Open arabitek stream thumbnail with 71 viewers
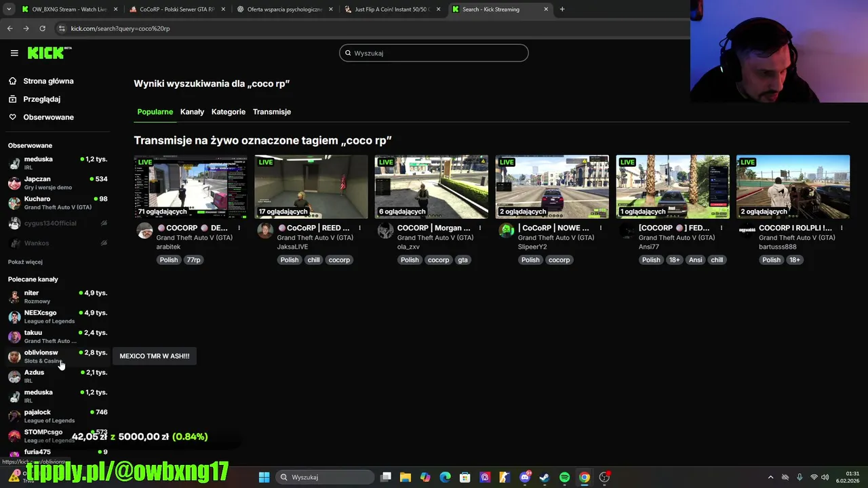Viewport: 868px width, 488px height. [191, 186]
